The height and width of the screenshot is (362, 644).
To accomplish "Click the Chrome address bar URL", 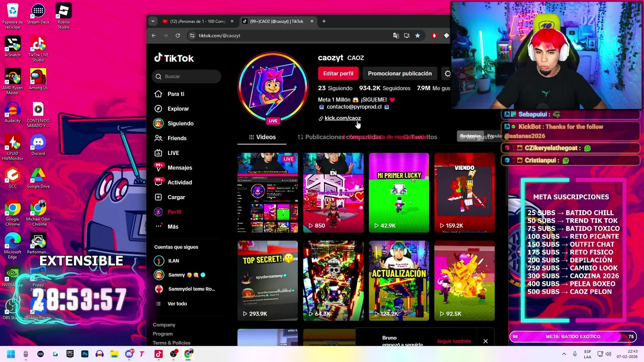I will click(x=219, y=36).
